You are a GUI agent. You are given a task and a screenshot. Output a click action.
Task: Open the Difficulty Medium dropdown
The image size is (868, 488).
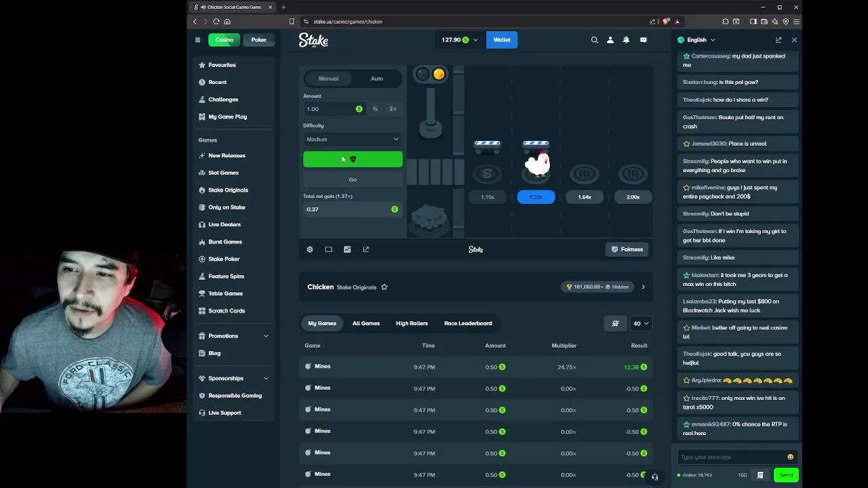tap(353, 140)
